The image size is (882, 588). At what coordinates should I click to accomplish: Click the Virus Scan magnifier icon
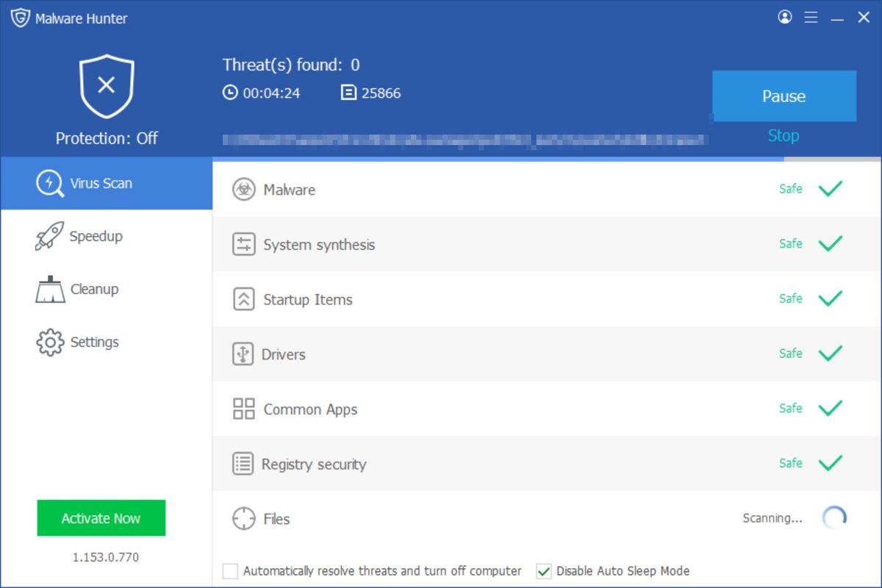click(x=50, y=183)
